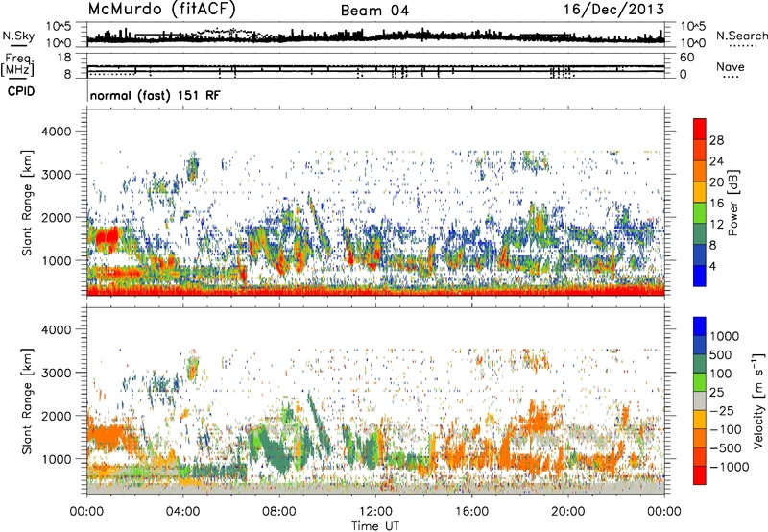The height and width of the screenshot is (532, 768).
Task: Click the 'Time UT' axis label
Action: coord(375,526)
